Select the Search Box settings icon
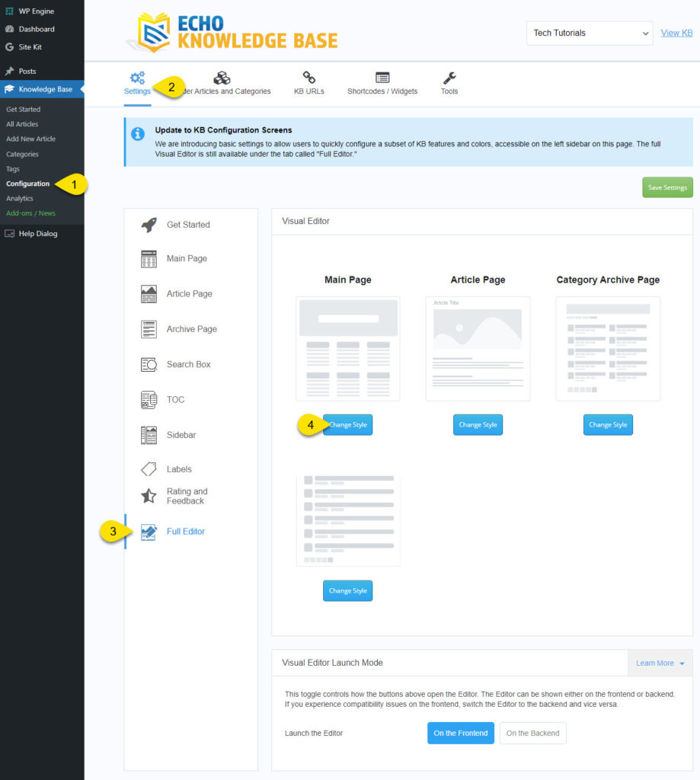The height and width of the screenshot is (780, 700). 149,364
